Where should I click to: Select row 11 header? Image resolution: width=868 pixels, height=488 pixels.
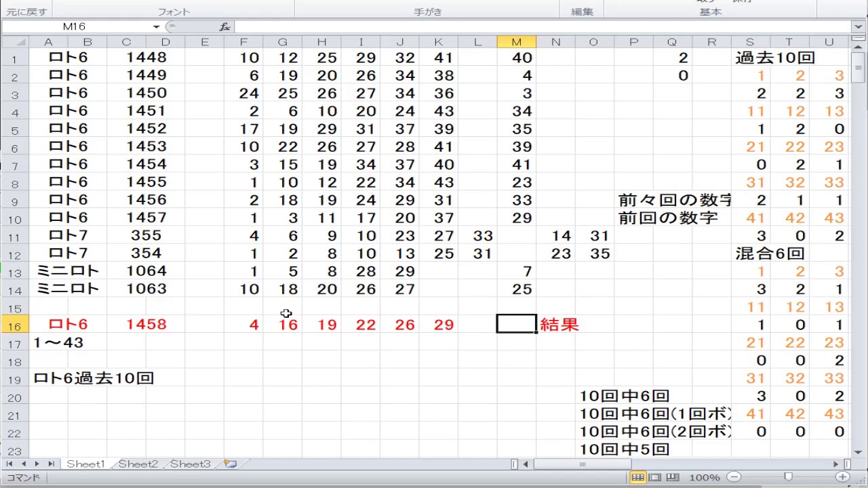[14, 237]
